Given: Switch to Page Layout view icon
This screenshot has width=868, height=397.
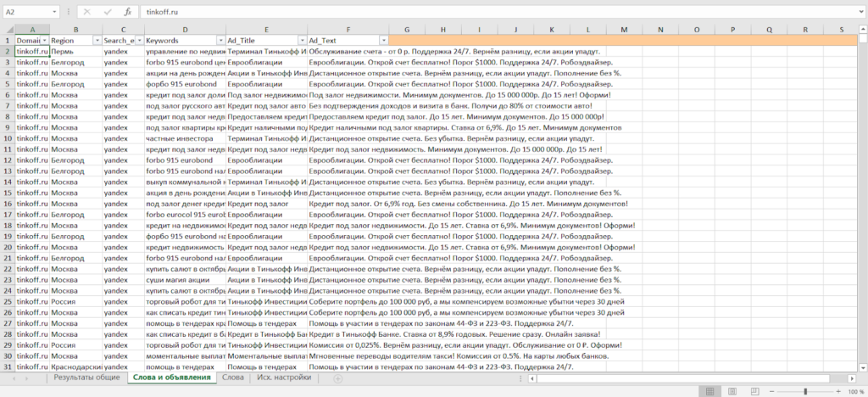Looking at the screenshot, I should 732,391.
